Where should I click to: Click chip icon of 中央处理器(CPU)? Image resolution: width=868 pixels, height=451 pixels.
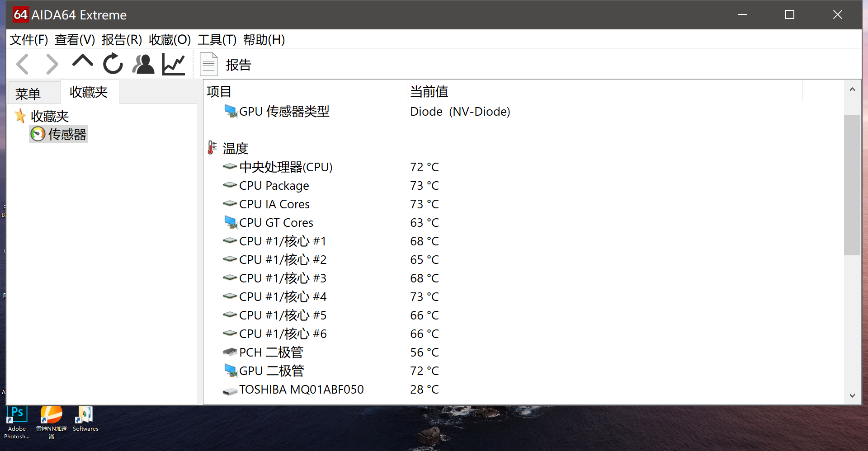[x=230, y=166]
